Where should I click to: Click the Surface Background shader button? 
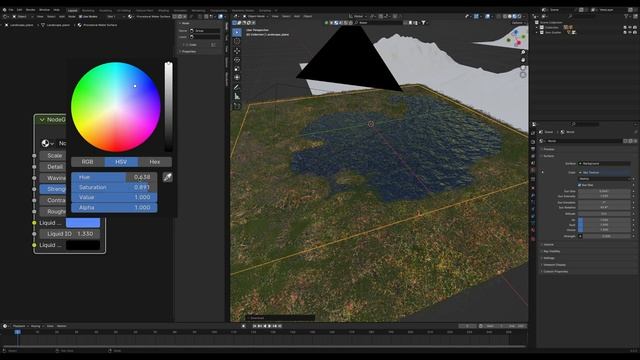coord(604,164)
